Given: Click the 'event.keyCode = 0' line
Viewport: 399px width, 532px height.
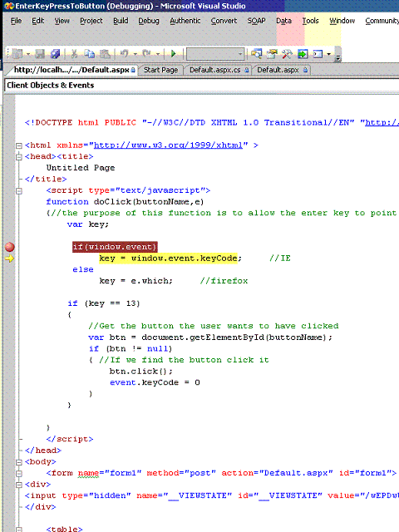Looking at the screenshot, I should [x=155, y=382].
